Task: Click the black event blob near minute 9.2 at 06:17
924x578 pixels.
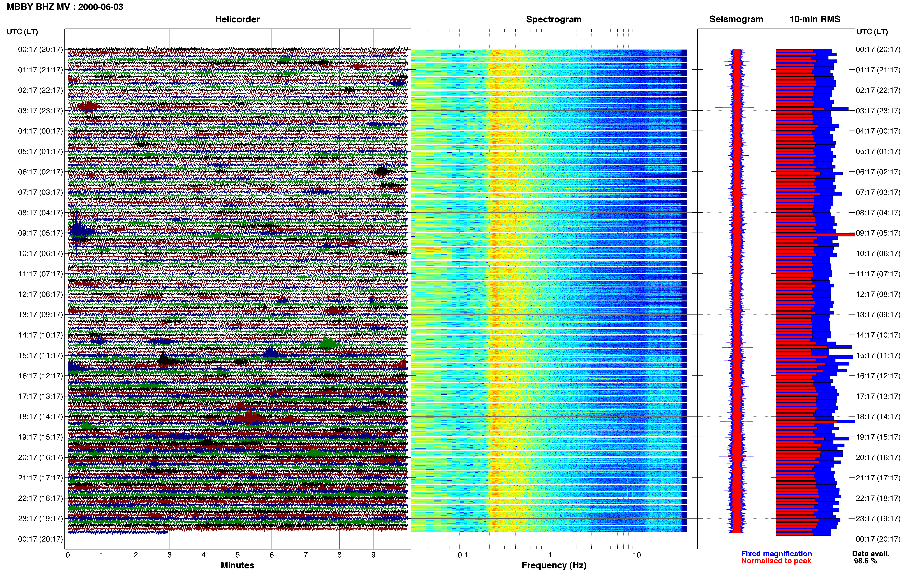Action: pos(381,171)
